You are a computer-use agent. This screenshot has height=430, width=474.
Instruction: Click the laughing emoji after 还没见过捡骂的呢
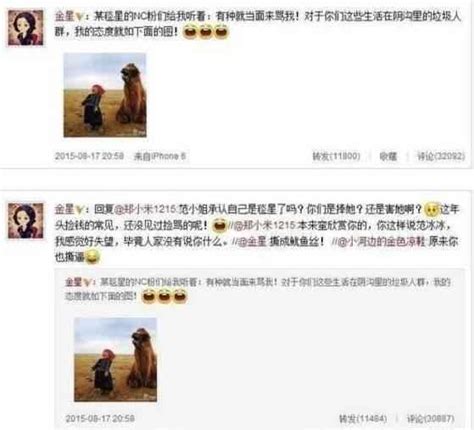pos(219,225)
